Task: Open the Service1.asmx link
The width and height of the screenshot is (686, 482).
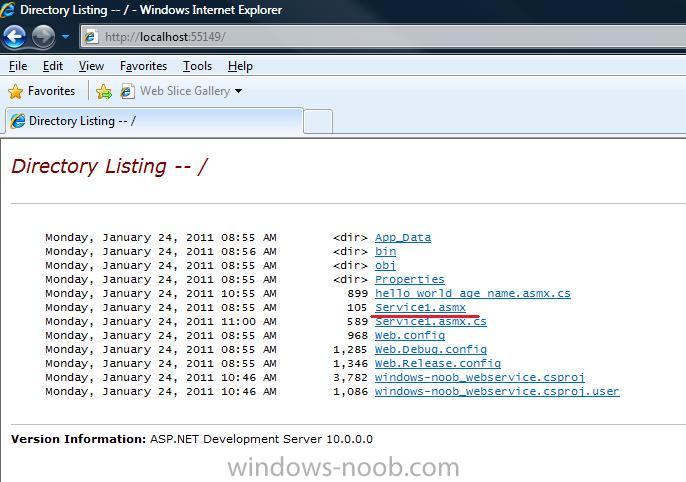Action: coord(420,307)
